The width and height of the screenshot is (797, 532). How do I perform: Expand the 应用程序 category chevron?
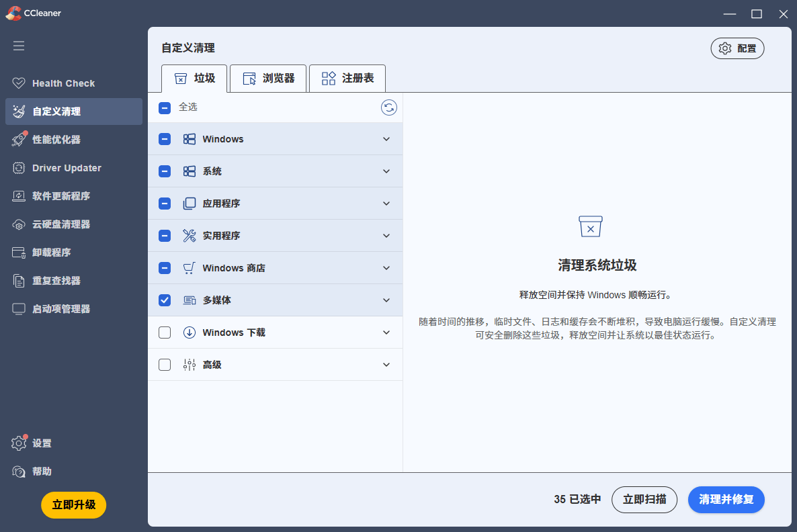click(x=386, y=204)
